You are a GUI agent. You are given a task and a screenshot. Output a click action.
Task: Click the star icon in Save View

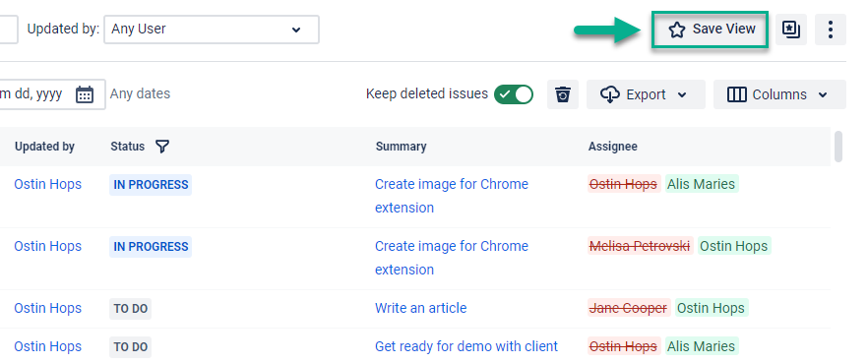(x=676, y=30)
